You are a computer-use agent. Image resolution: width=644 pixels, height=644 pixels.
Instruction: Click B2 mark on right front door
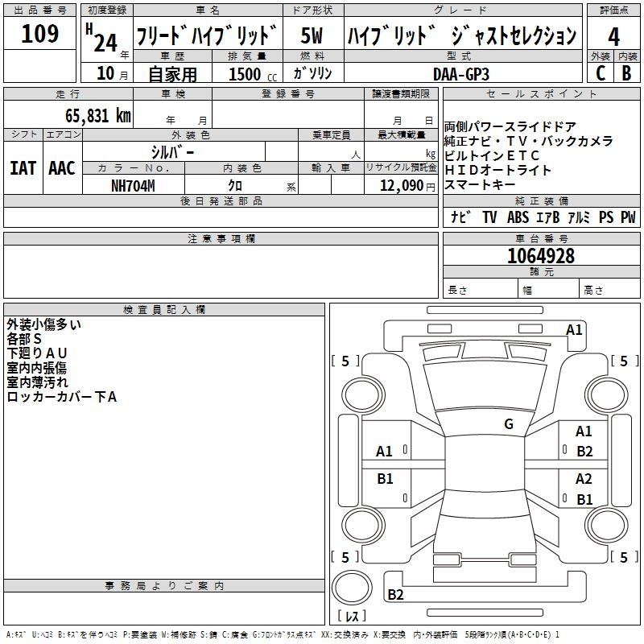pos(584,452)
